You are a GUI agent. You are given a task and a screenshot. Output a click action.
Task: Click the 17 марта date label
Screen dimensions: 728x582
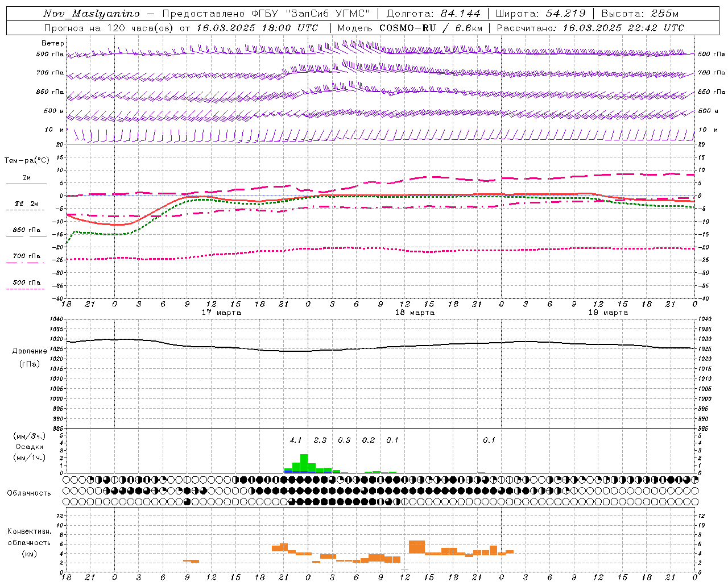(x=222, y=313)
